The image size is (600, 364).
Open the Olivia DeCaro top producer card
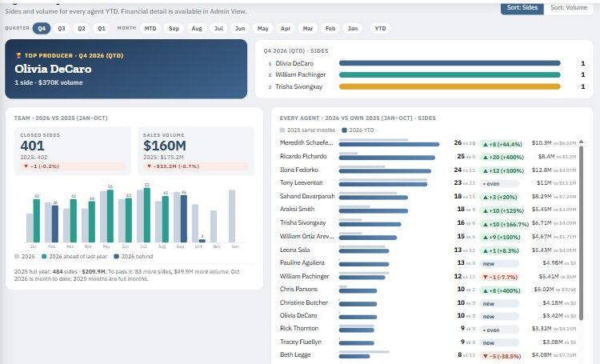[x=126, y=69]
